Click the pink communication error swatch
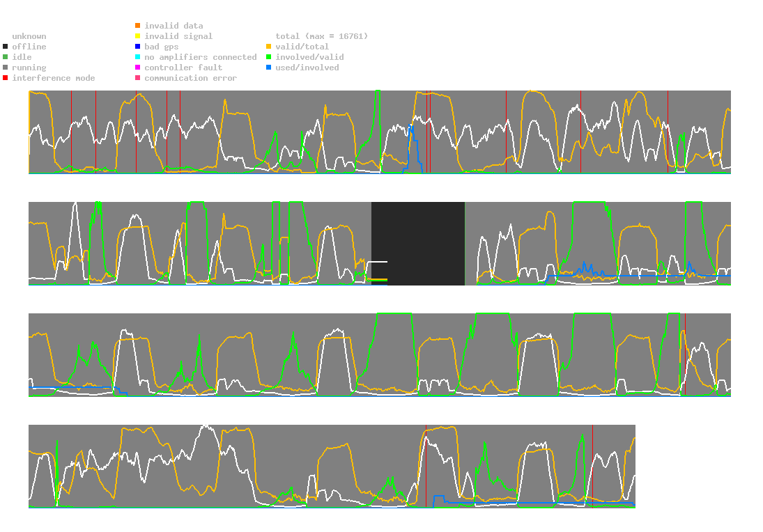This screenshot has width=763, height=532. [138, 78]
